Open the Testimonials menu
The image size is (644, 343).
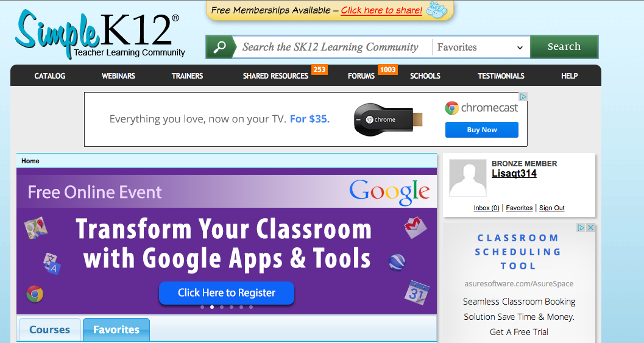tap(501, 76)
